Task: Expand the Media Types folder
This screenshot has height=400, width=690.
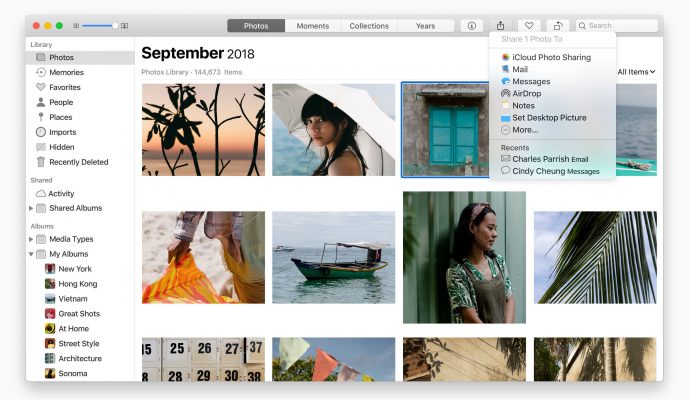Action: pos(31,239)
